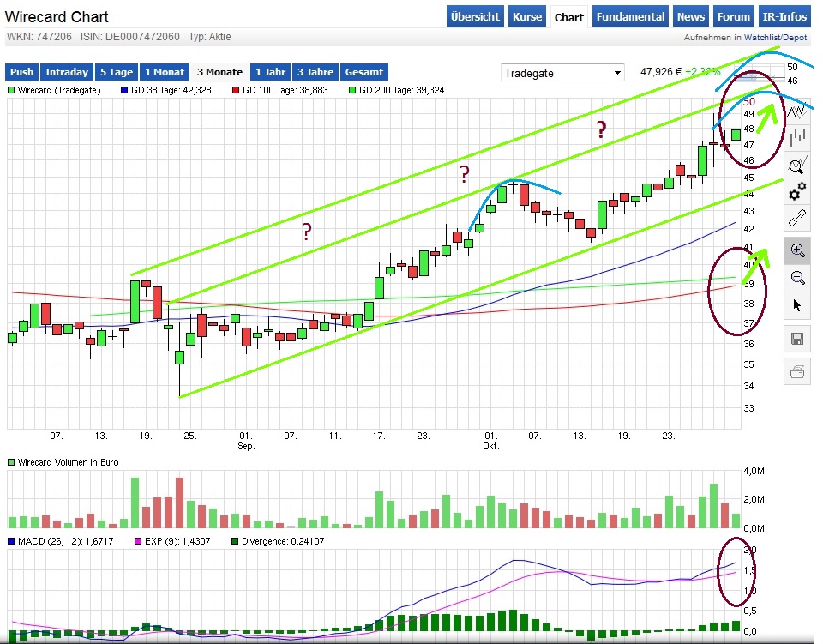
Task: Select the 5 Tage timeframe
Action: (x=117, y=72)
